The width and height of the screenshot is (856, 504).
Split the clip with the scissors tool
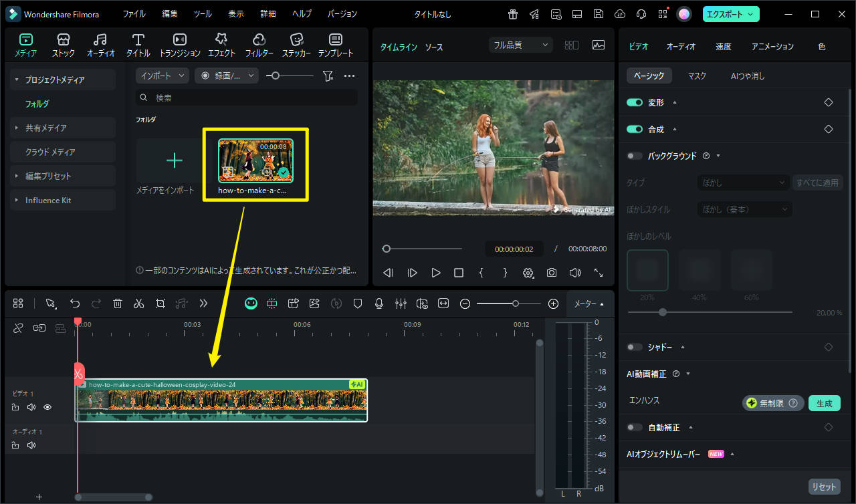point(139,303)
